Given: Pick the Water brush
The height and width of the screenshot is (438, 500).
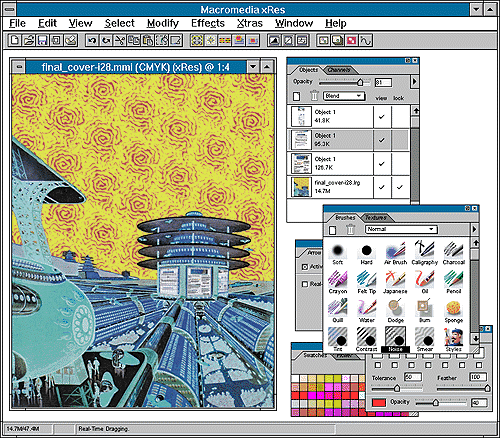Looking at the screenshot, I should pos(366,311).
